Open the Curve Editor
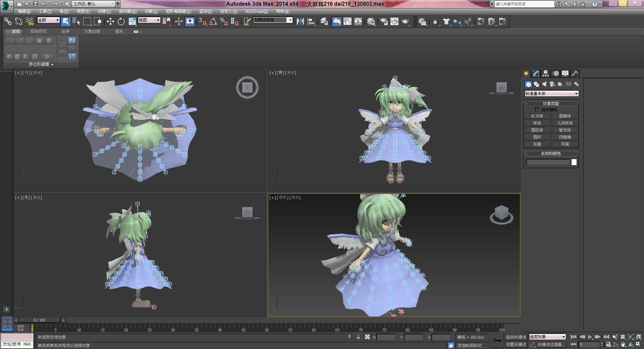Viewport: 644px width, 349px height. coord(347,21)
